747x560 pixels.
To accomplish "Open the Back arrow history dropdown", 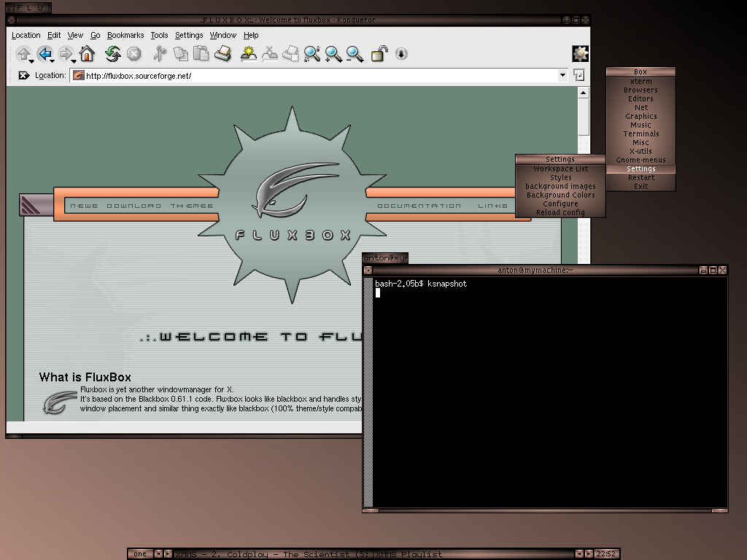I will click(53, 61).
